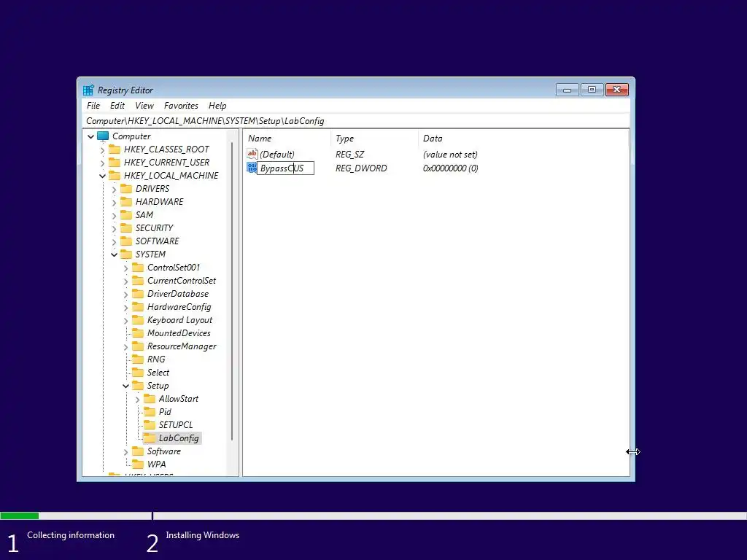Open the View menu
This screenshot has width=747, height=560.
point(144,106)
